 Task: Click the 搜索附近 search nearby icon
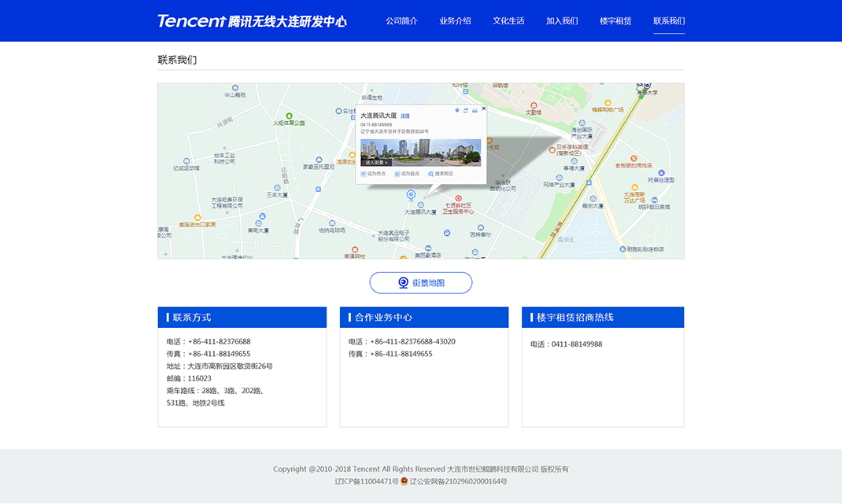click(x=431, y=174)
